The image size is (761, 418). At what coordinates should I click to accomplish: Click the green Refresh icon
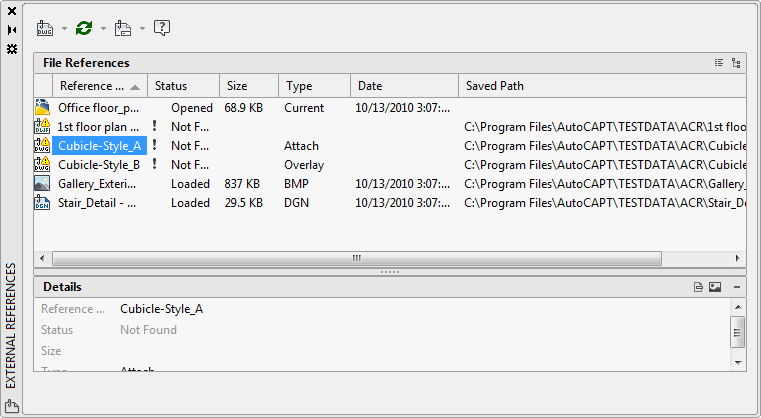(84, 28)
